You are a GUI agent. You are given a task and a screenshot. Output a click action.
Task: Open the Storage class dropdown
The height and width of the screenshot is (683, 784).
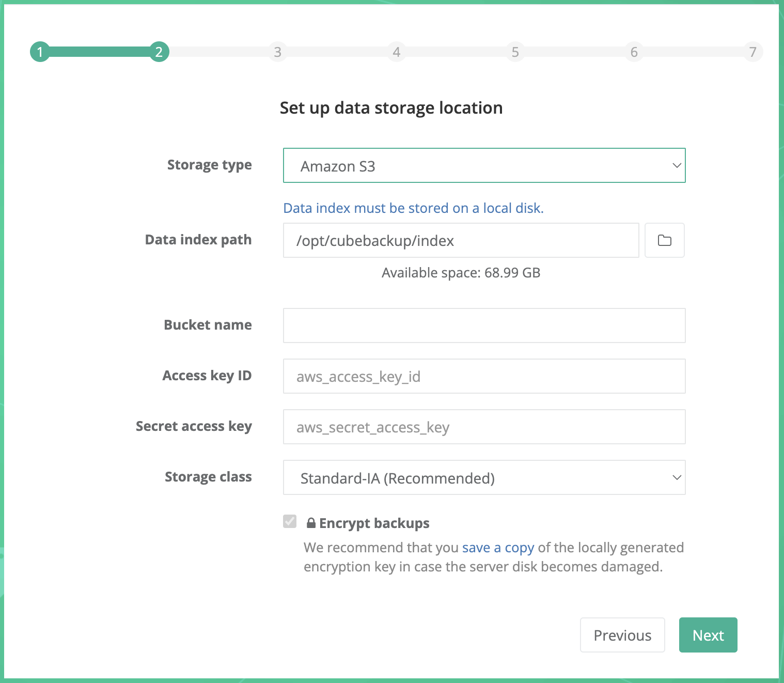[x=484, y=477]
